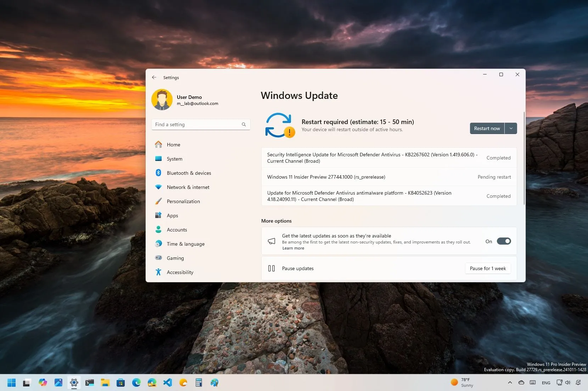Show hidden icons in the system tray
The width and height of the screenshot is (588, 391).
coord(510,382)
